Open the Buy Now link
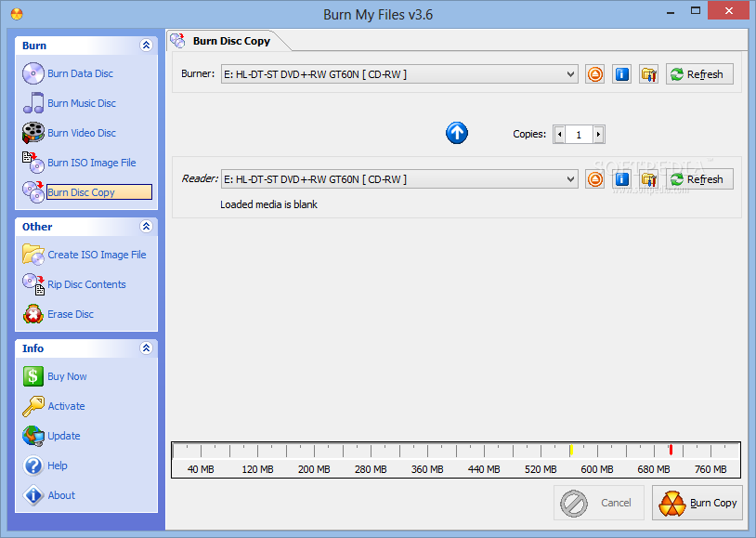Image resolution: width=756 pixels, height=538 pixels. point(67,376)
